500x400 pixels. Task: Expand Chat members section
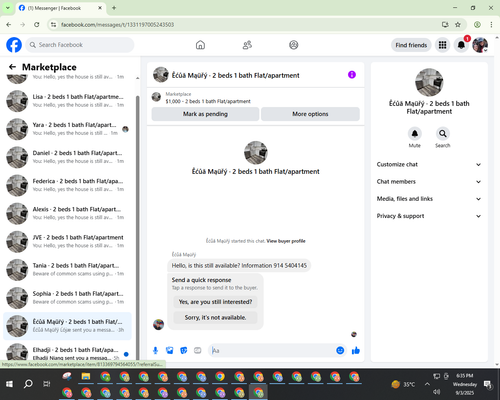click(429, 182)
